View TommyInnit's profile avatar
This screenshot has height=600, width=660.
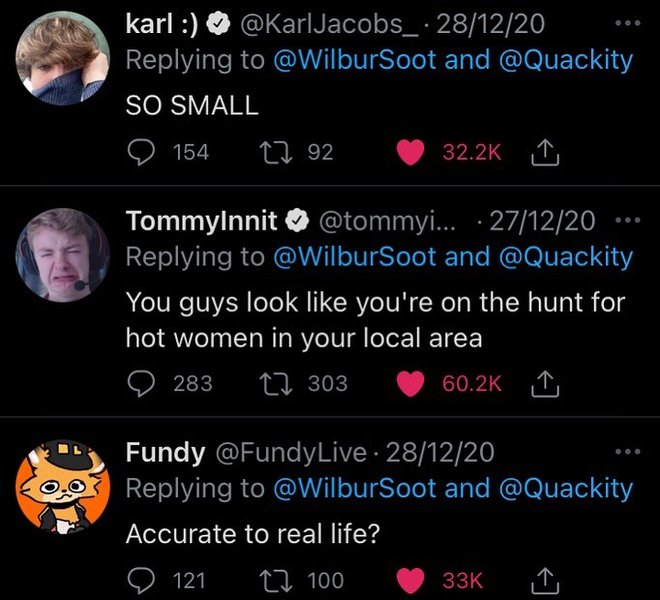coord(63,255)
